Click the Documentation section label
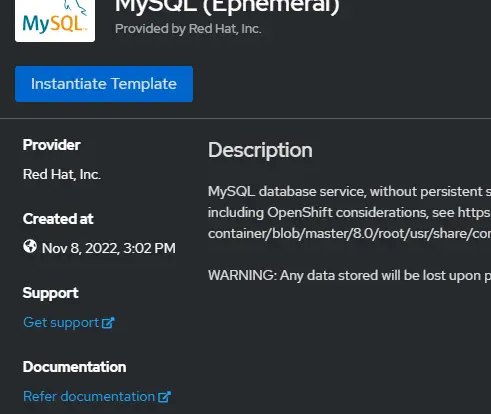491x414 pixels. 75,367
